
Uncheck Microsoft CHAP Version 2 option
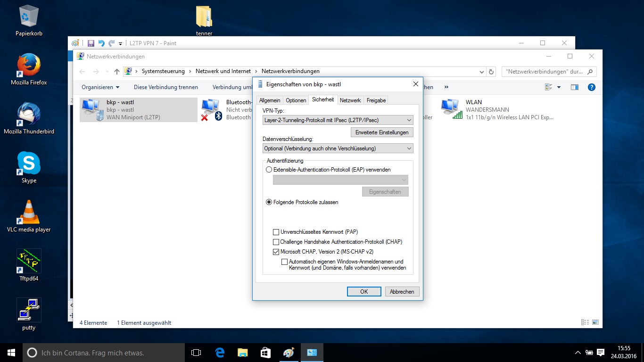click(x=276, y=252)
